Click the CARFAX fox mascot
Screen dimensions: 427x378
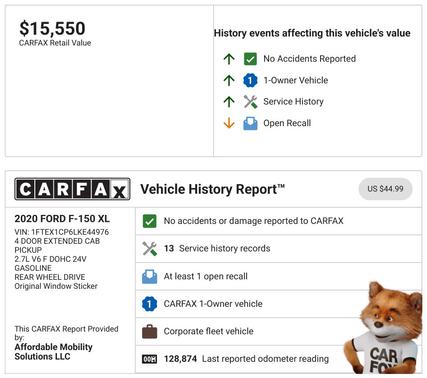click(x=383, y=328)
